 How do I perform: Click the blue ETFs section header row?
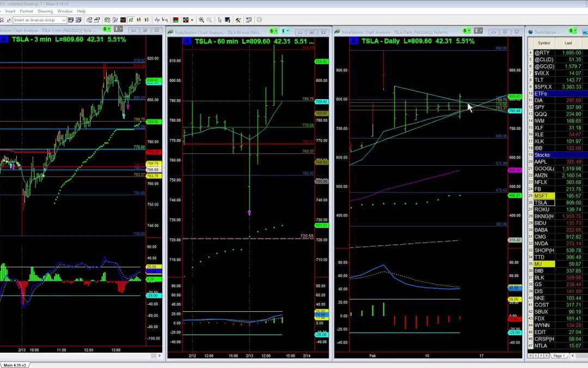(x=558, y=94)
